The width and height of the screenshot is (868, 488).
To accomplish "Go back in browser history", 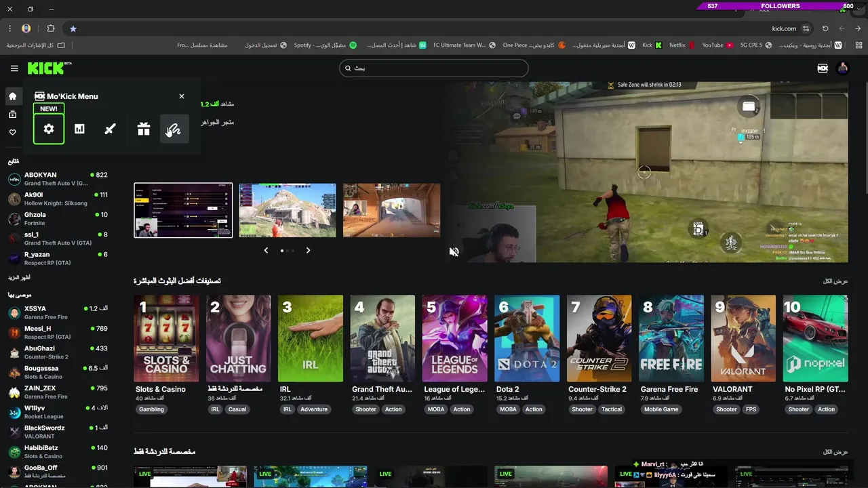I will (x=842, y=28).
